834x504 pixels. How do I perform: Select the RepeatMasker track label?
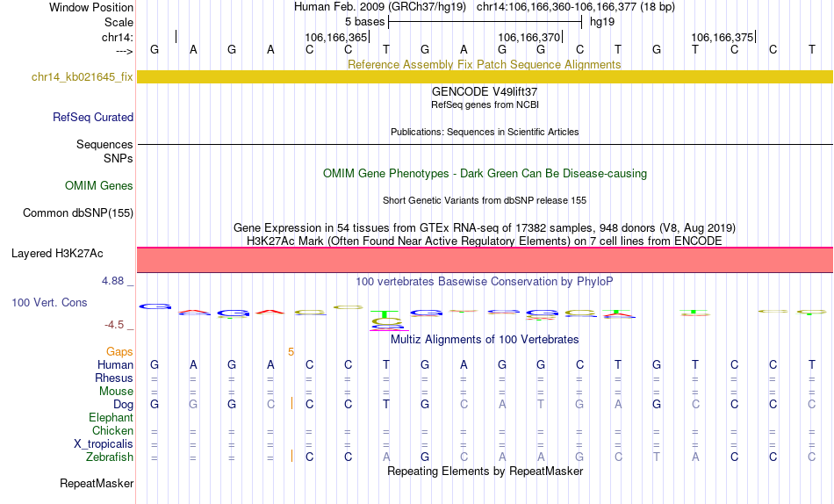(97, 483)
